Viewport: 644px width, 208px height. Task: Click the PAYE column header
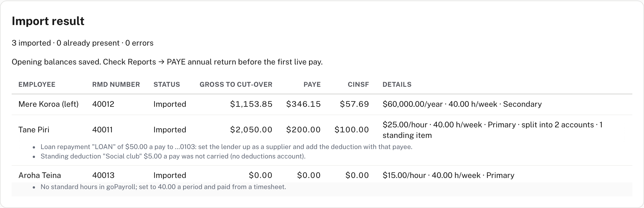[x=312, y=85]
